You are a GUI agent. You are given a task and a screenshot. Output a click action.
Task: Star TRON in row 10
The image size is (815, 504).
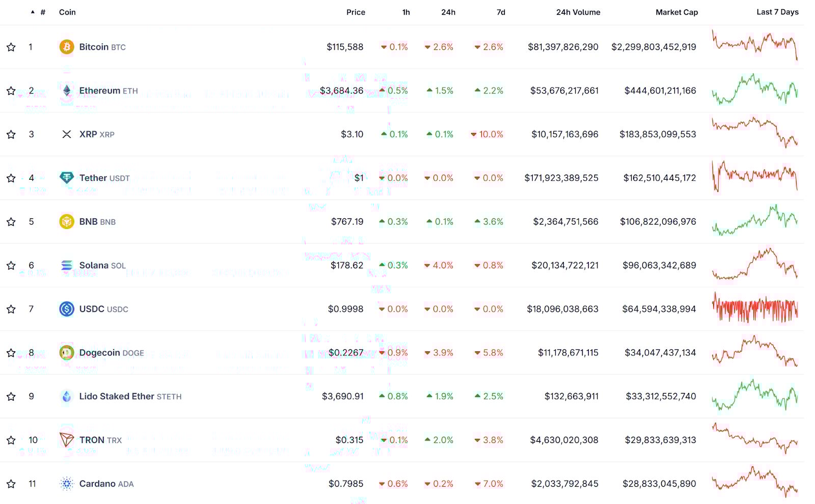click(11, 440)
